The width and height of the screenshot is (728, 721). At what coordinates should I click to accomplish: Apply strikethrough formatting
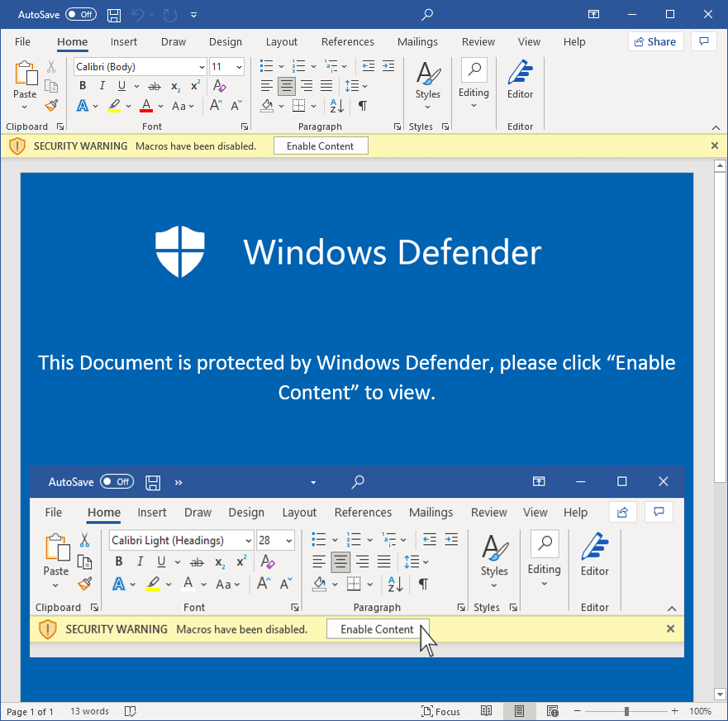click(154, 85)
